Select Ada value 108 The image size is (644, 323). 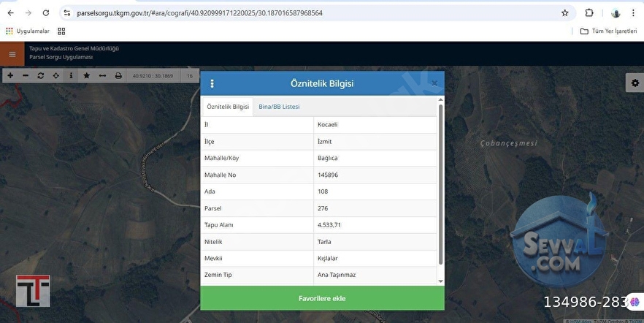pos(375,191)
